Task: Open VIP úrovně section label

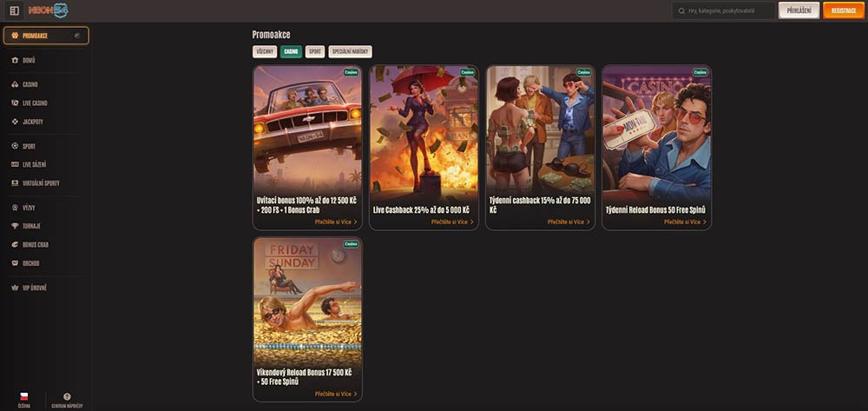Action: (x=35, y=288)
